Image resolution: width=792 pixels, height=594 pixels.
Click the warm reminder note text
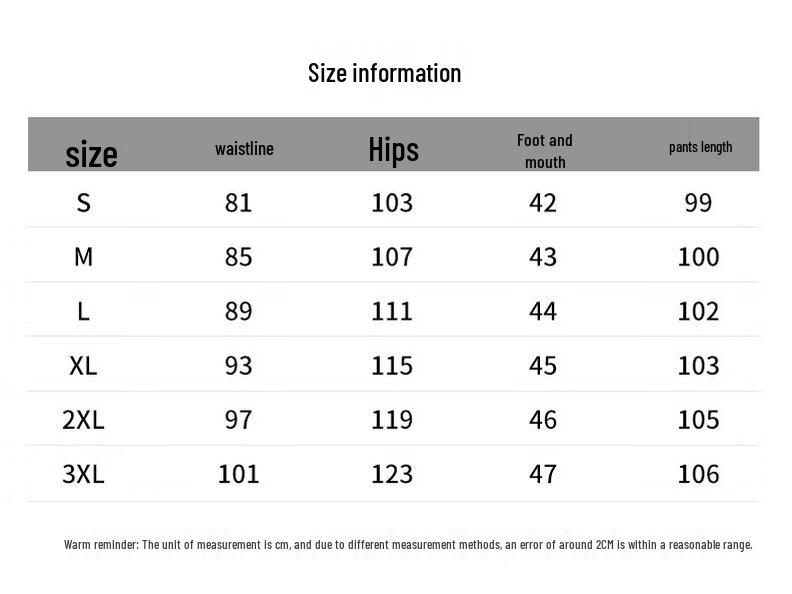click(408, 545)
